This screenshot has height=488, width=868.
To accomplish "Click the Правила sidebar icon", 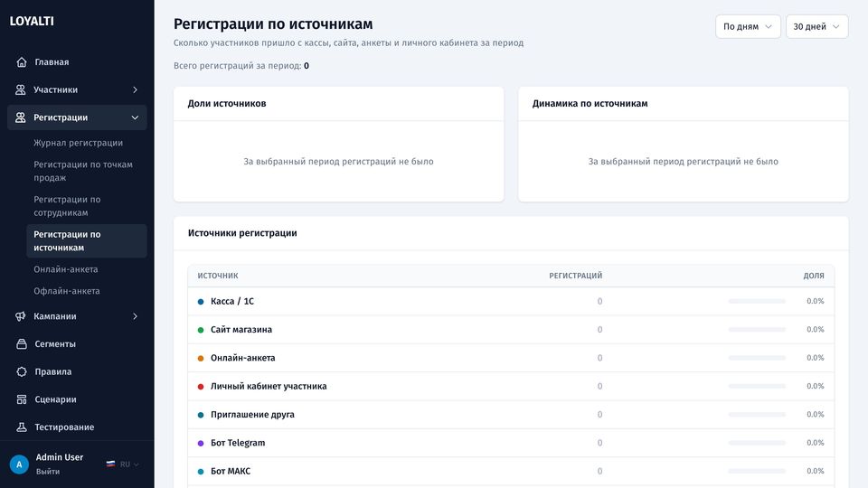I will tap(22, 371).
